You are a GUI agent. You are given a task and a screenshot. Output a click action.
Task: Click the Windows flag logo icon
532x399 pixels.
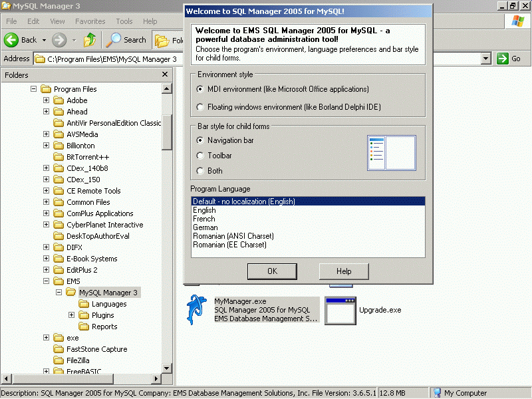(518, 21)
